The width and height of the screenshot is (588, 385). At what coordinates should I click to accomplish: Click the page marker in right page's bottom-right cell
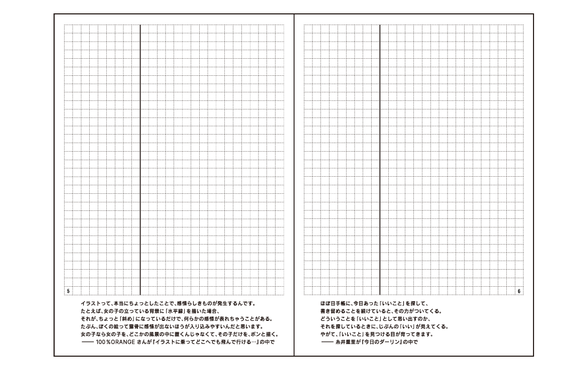click(520, 290)
